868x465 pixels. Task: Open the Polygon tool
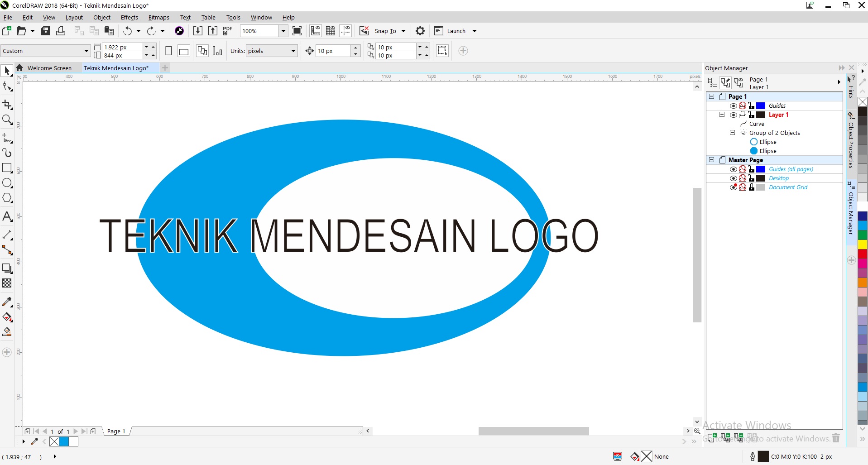tap(7, 198)
